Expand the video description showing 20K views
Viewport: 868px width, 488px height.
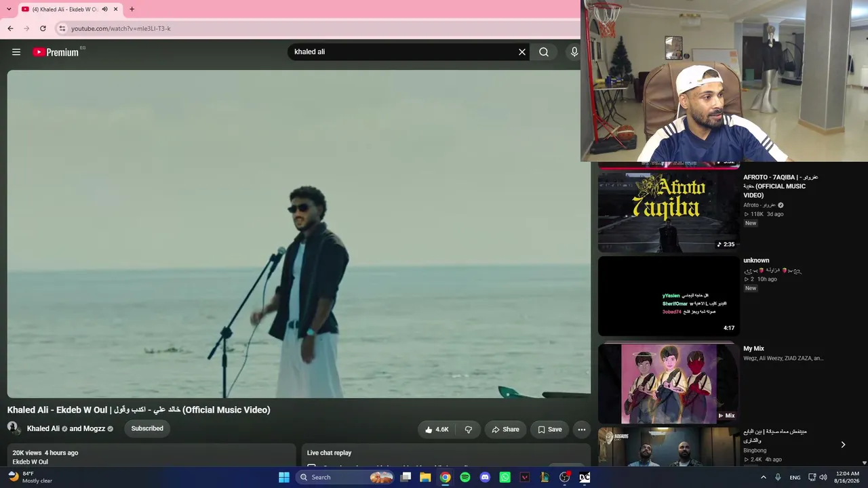151,455
